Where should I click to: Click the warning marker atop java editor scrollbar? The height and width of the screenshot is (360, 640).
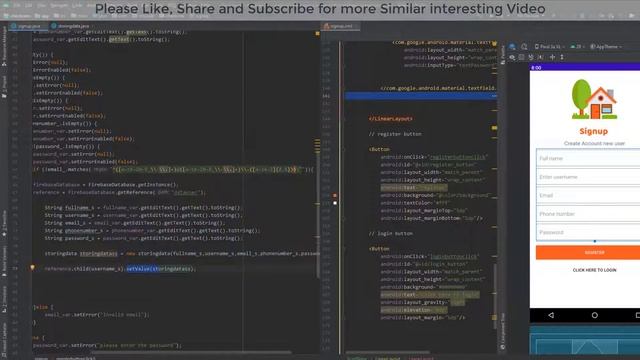point(317,33)
